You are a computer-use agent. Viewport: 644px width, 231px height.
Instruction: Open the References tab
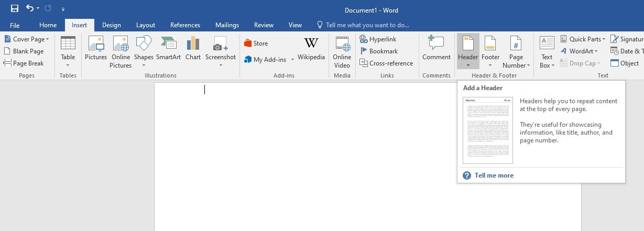(185, 25)
